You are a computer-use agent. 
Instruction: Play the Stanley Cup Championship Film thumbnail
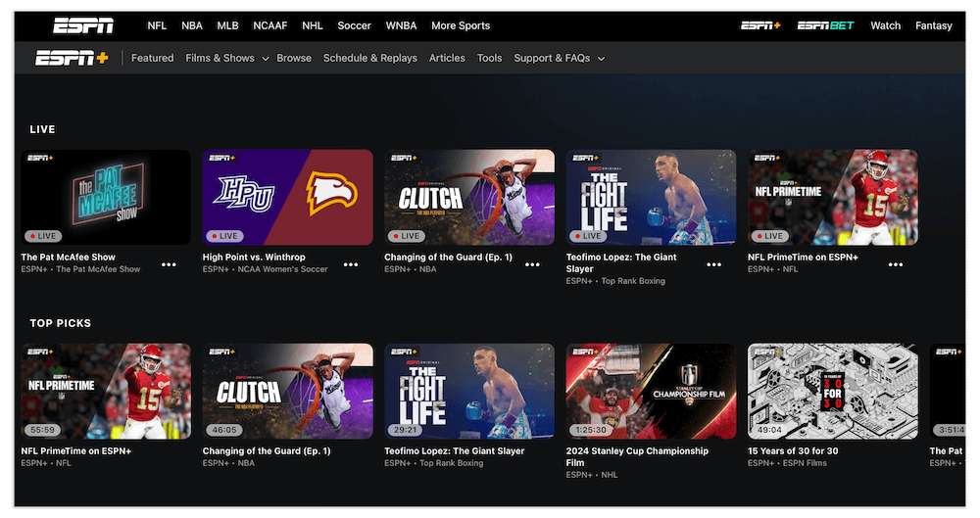(652, 391)
